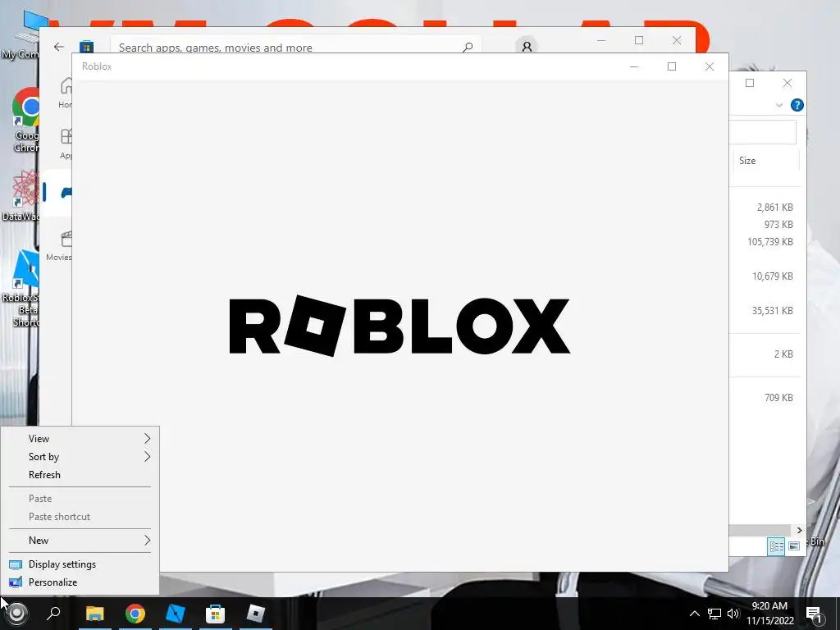Select the 10,679 KB file size cell
Viewport: 840px width, 630px height.
pos(773,276)
